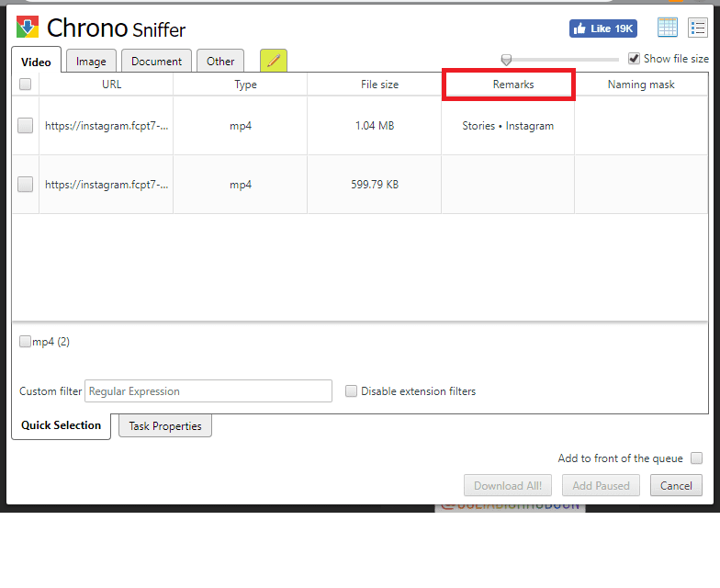Switch to grid table view icon
The height and width of the screenshot is (588, 720).
point(668,28)
